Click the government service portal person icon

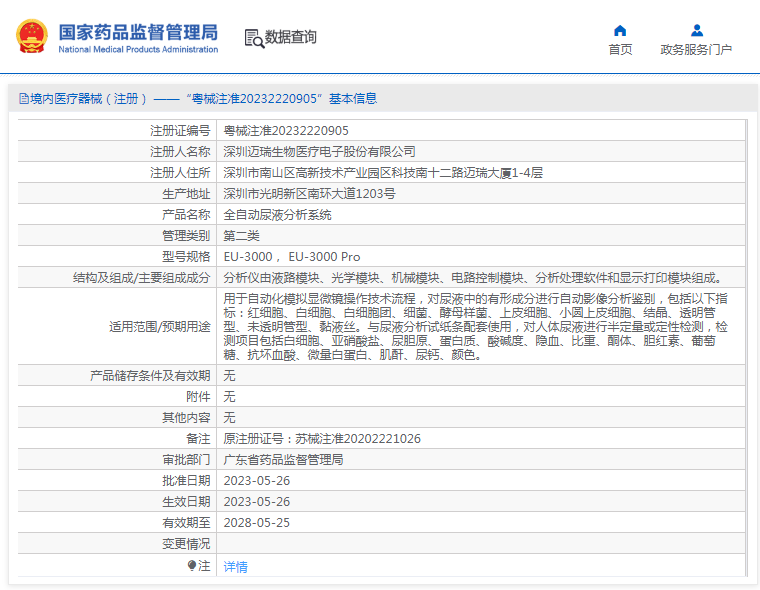pyautogui.click(x=697, y=31)
